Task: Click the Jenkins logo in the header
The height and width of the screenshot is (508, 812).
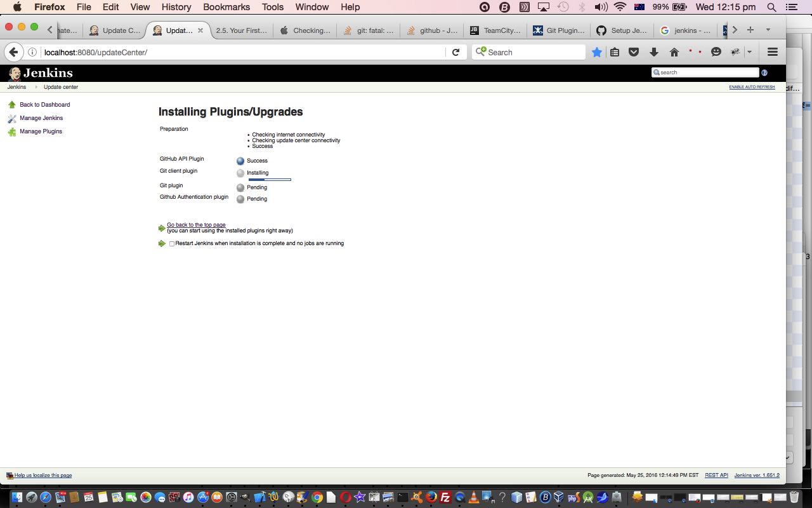Action: point(41,73)
